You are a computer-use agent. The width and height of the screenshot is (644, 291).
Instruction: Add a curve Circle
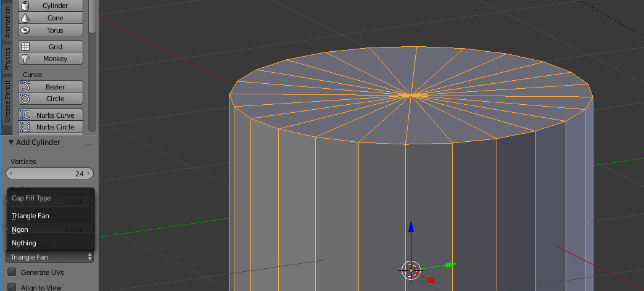pyautogui.click(x=51, y=99)
